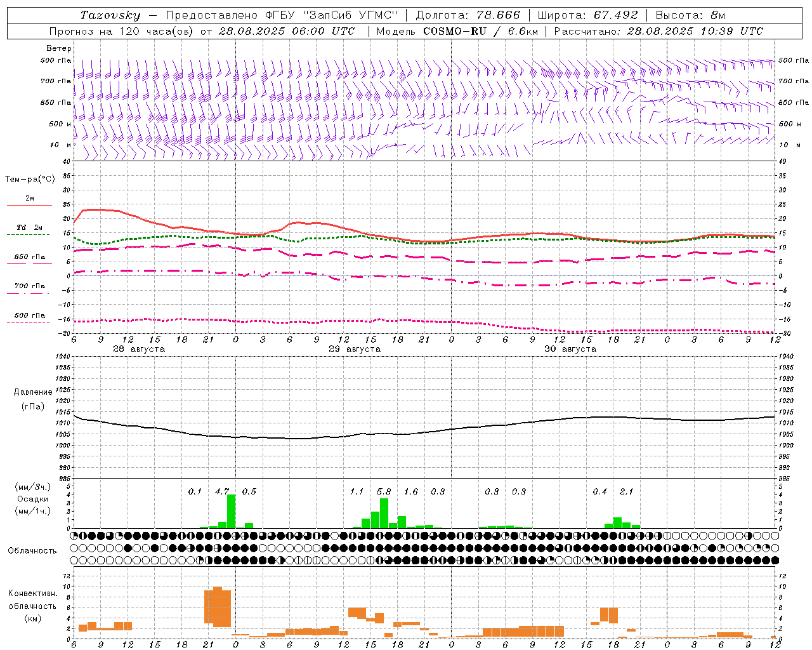Click the 0.1 precipitation total value
Image resolution: width=812 pixels, height=650 pixels.
(x=195, y=491)
